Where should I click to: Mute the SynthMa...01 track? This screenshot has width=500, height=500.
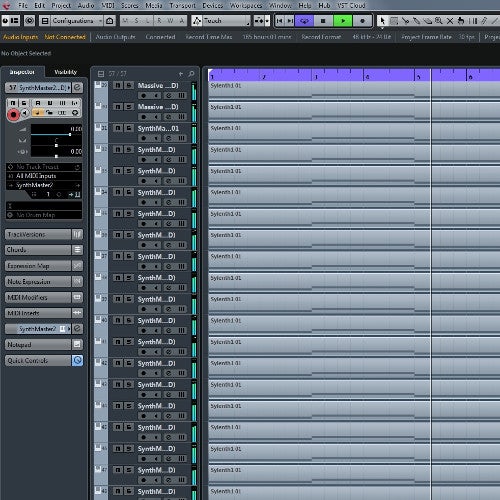(118, 128)
